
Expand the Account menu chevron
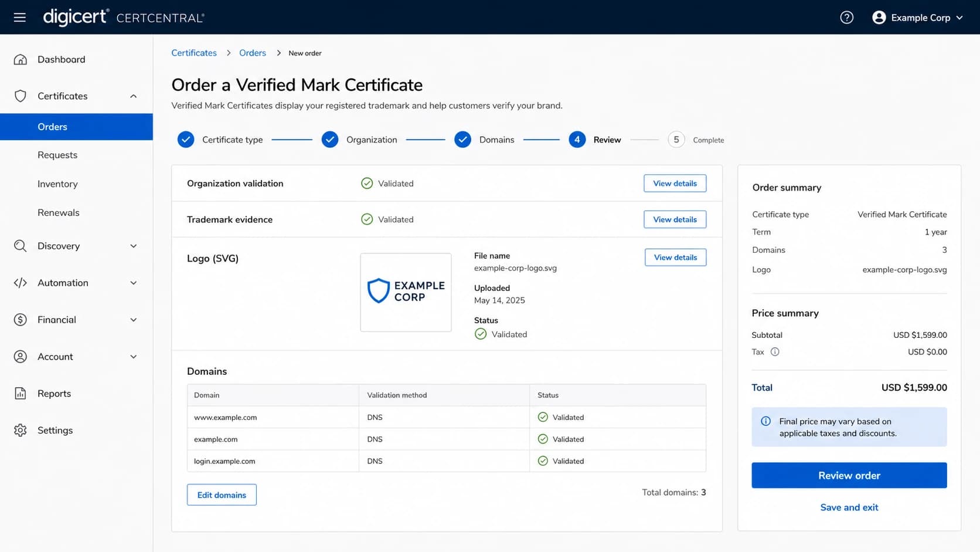[x=134, y=357]
